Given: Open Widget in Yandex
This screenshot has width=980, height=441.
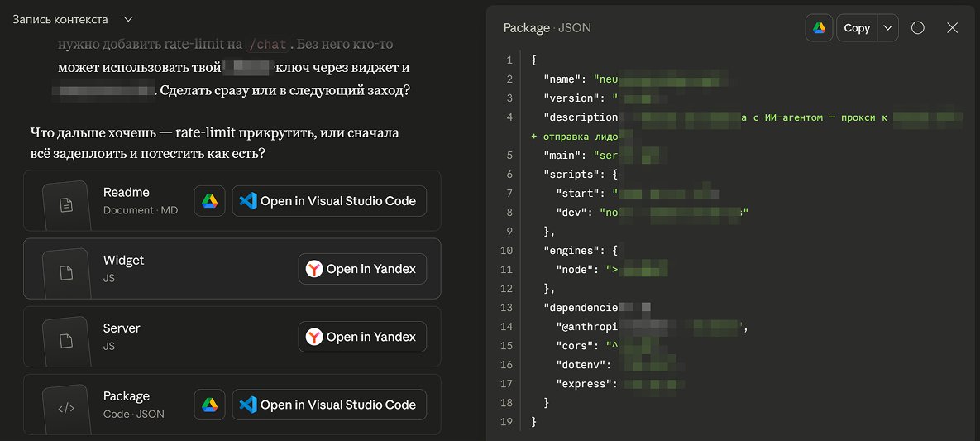Looking at the screenshot, I should click(362, 269).
